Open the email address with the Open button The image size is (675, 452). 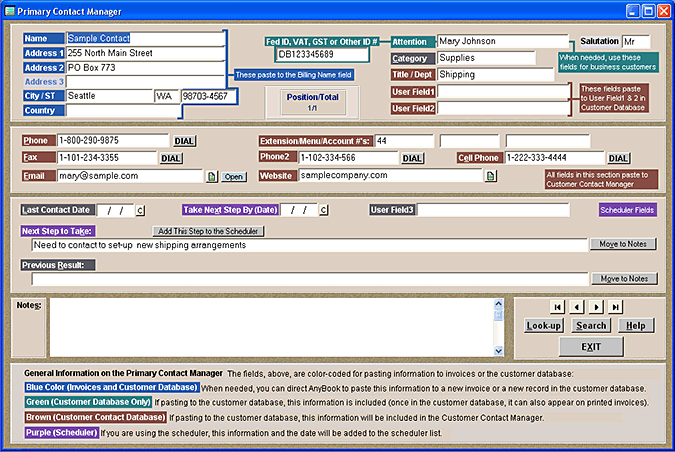pyautogui.click(x=233, y=176)
